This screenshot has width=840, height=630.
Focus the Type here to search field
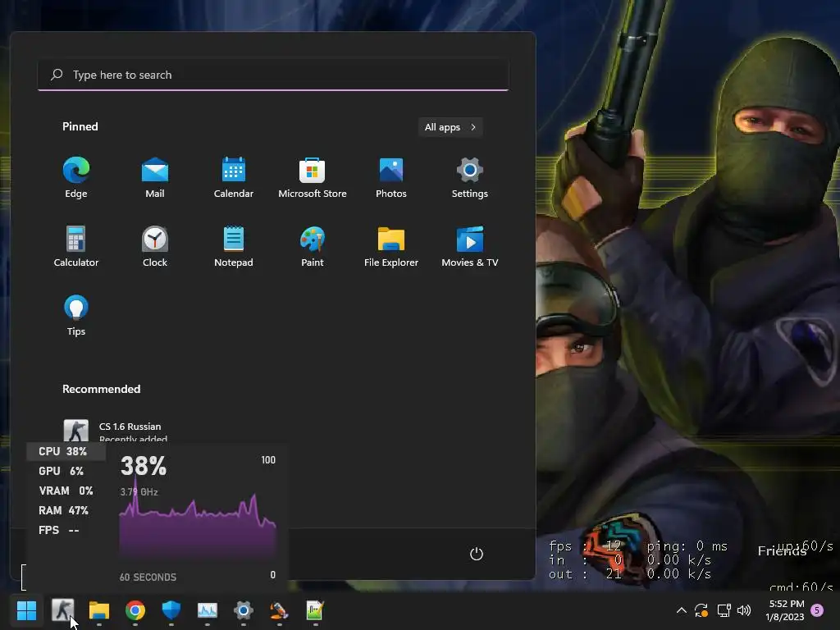273,75
